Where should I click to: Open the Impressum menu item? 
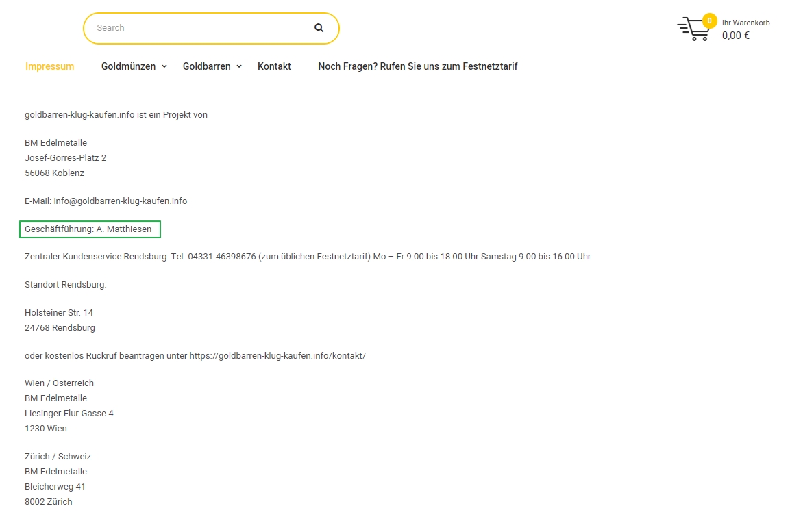[x=49, y=66]
